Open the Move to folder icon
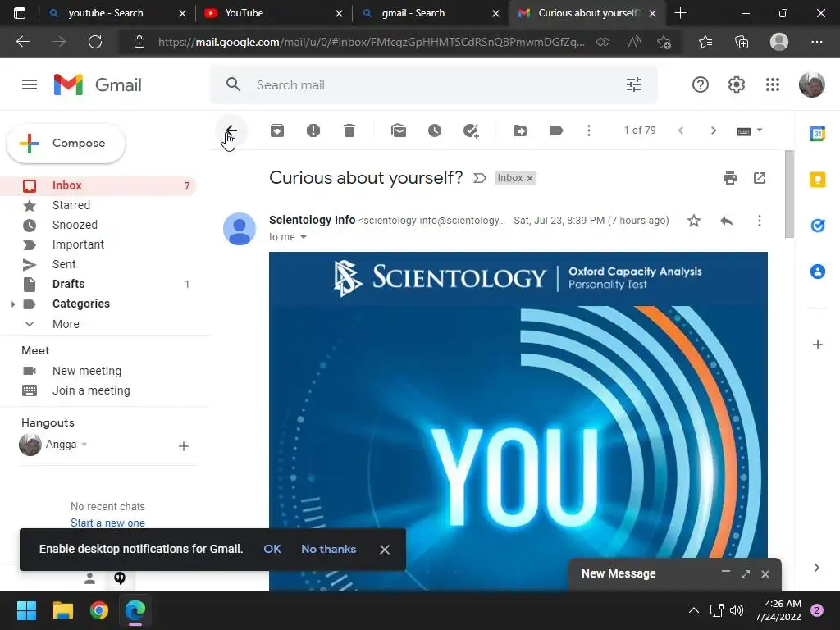 [x=519, y=130]
